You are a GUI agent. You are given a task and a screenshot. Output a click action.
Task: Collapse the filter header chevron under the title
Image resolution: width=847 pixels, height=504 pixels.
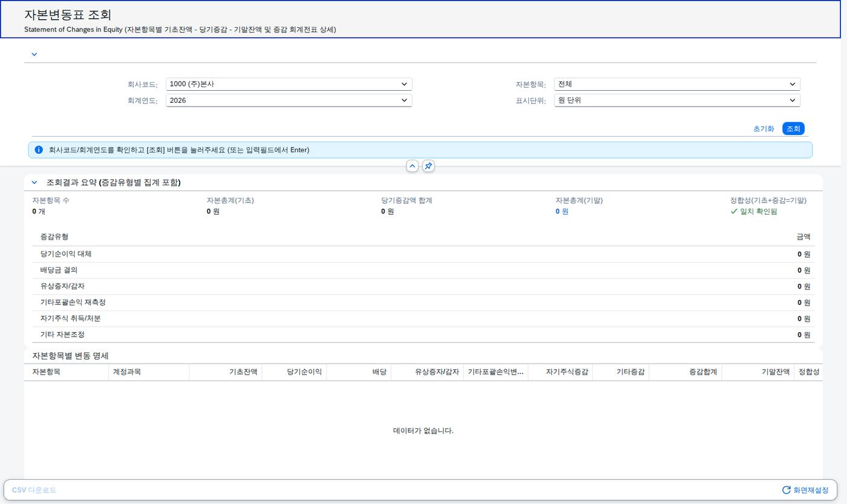pyautogui.click(x=34, y=54)
